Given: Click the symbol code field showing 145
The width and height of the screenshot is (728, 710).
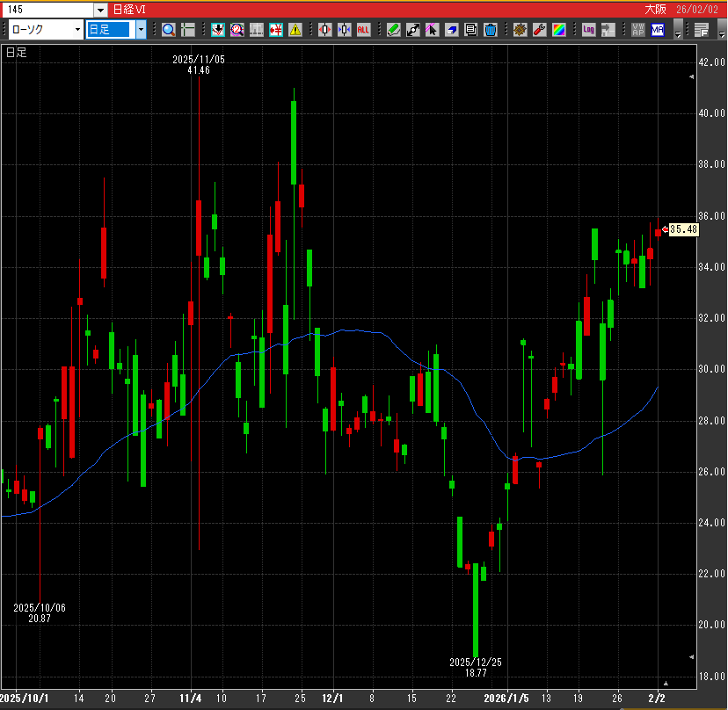Looking at the screenshot, I should pyautogui.click(x=47, y=10).
